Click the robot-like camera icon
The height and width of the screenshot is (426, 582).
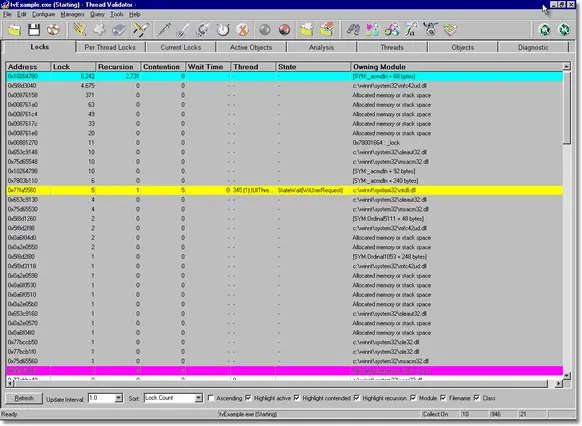point(431,30)
